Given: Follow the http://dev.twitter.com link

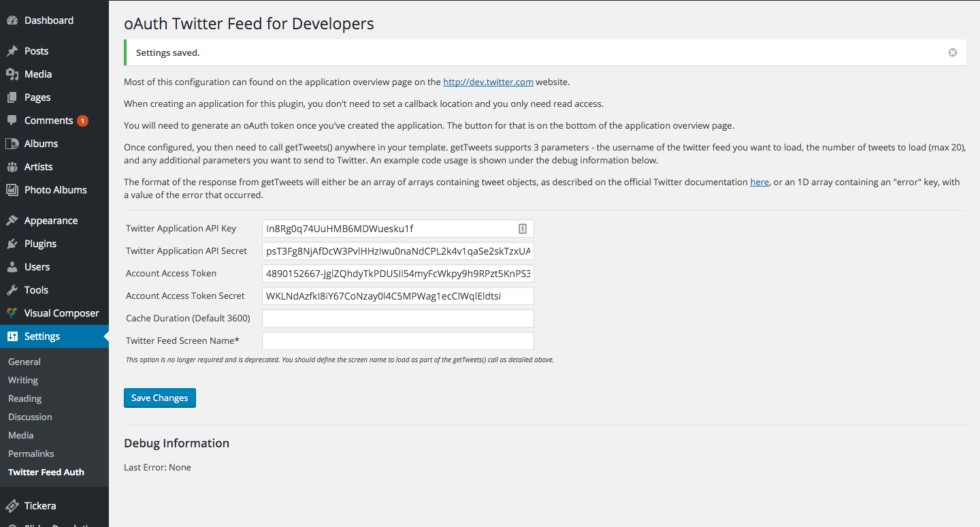Looking at the screenshot, I should [x=488, y=82].
